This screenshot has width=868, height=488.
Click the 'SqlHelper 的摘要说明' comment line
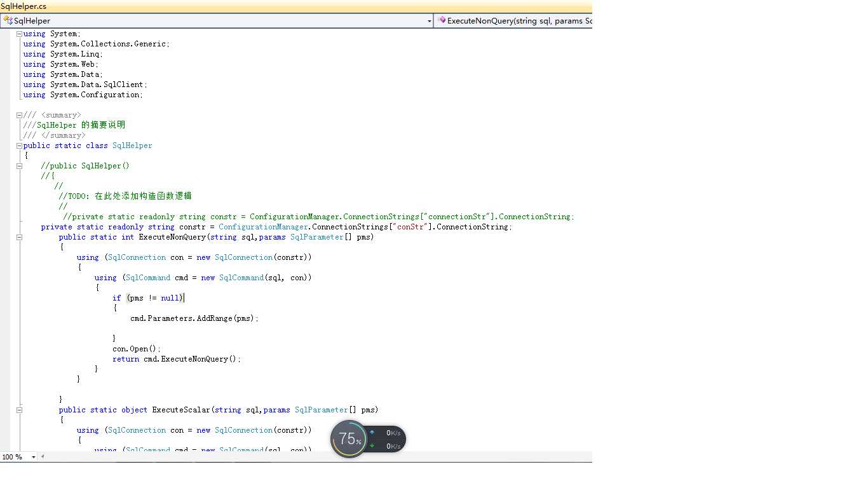[x=74, y=125]
